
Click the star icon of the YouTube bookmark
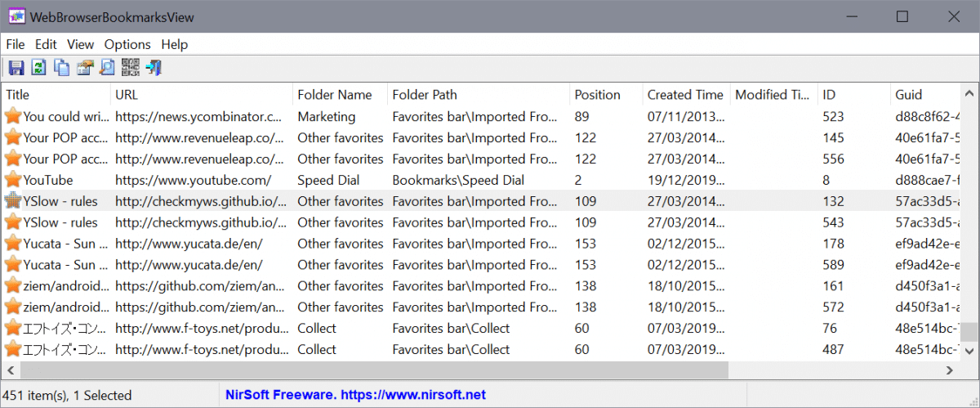[x=13, y=180]
